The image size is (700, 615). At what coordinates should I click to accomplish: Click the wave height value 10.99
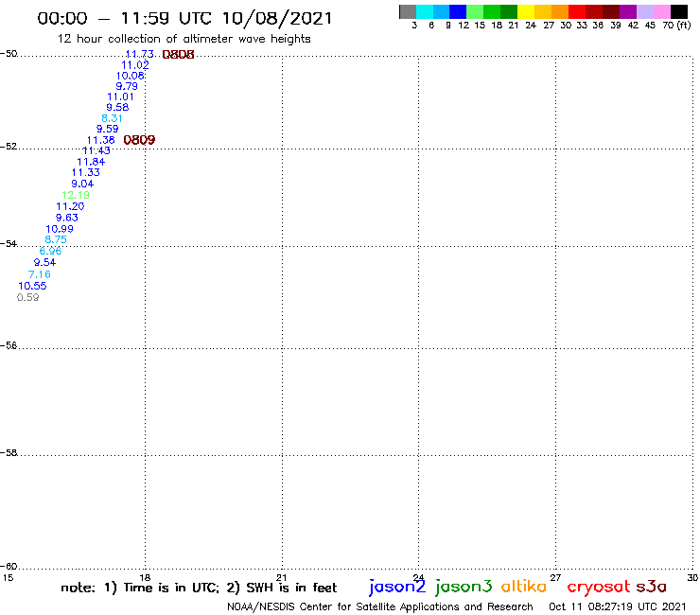tap(60, 229)
